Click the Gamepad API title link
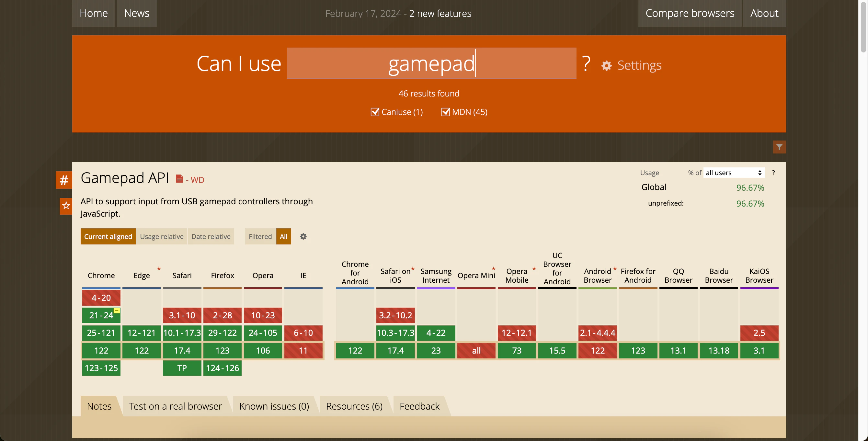This screenshot has height=441, width=868. 125,178
